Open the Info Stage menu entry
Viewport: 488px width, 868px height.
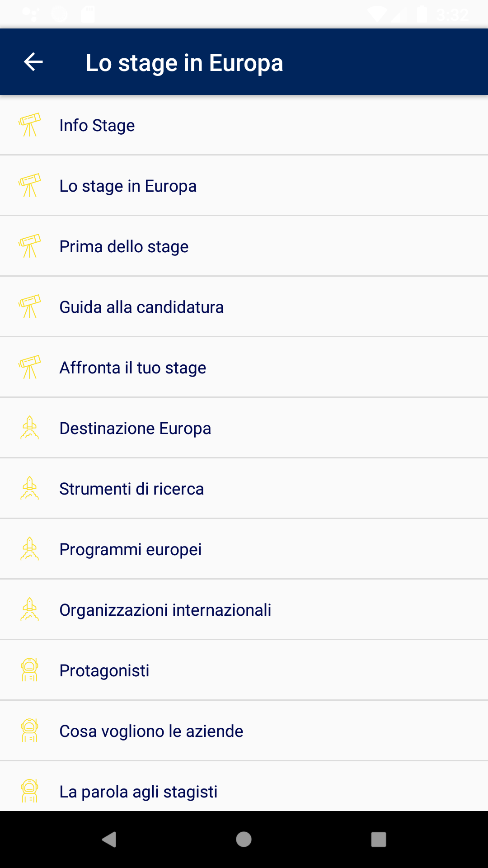tap(97, 125)
